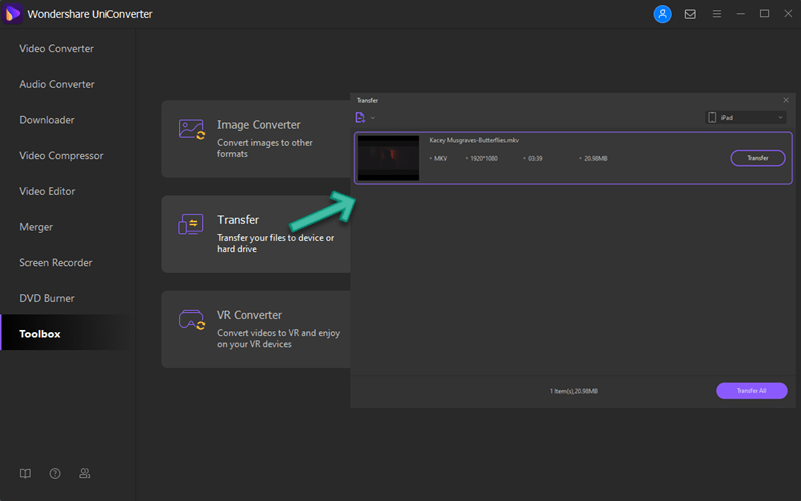
Task: Minimize the UniConverter window
Action: tap(740, 14)
